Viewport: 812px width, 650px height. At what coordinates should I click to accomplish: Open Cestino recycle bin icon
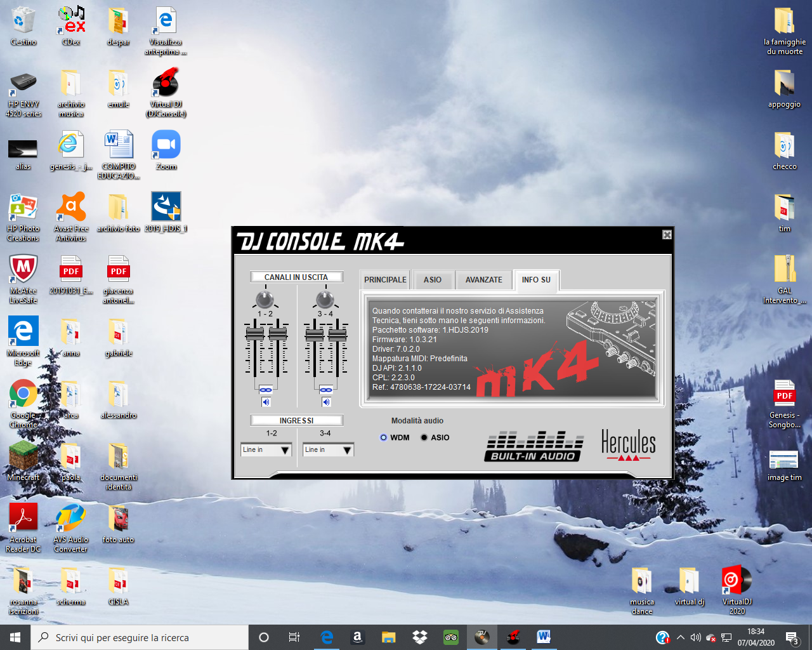23,26
